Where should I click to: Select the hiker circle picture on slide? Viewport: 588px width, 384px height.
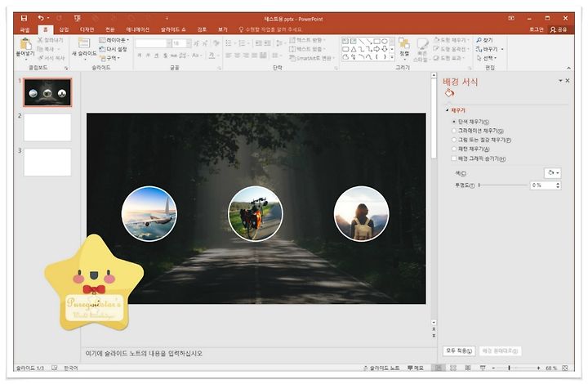[362, 213]
